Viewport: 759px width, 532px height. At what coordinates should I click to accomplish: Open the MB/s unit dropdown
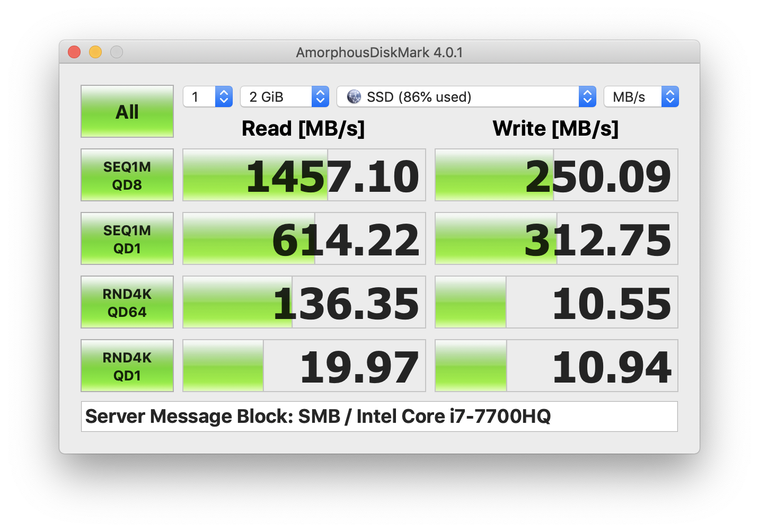point(641,97)
